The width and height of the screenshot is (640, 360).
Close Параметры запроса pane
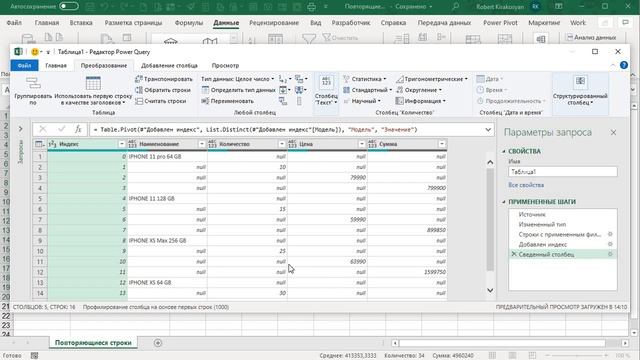[613, 133]
